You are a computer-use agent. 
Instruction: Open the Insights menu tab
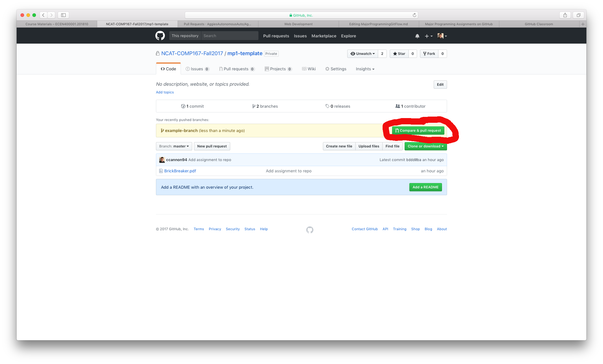[365, 69]
